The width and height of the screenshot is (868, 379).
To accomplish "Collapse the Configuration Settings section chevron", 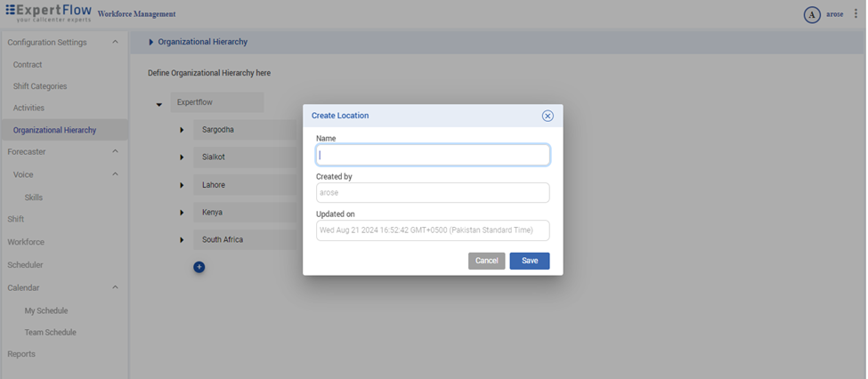I will pyautogui.click(x=115, y=43).
